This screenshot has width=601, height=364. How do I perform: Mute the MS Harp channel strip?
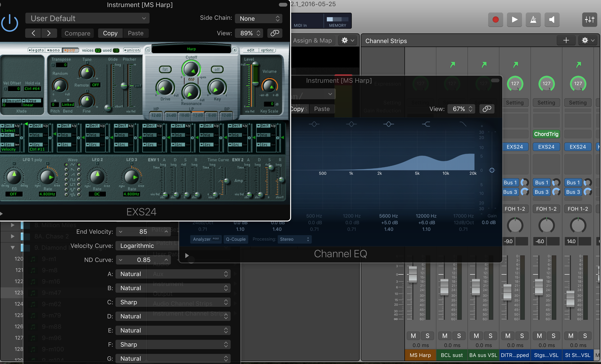(x=413, y=336)
